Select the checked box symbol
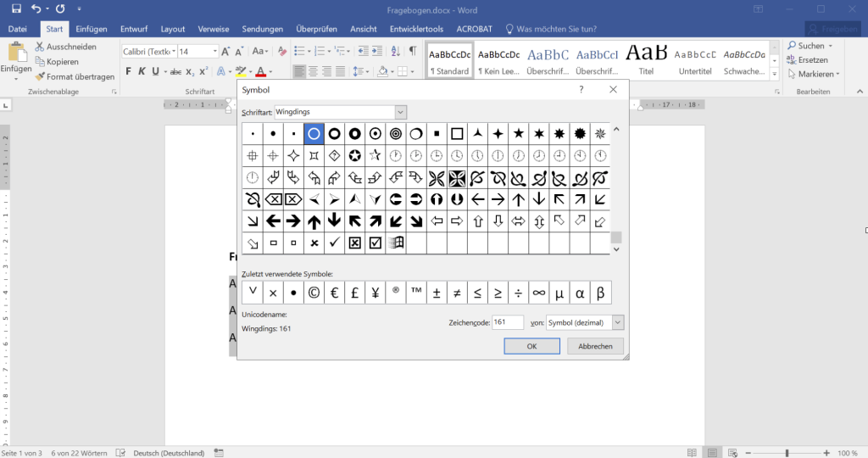Image resolution: width=868 pixels, height=458 pixels. [376, 243]
